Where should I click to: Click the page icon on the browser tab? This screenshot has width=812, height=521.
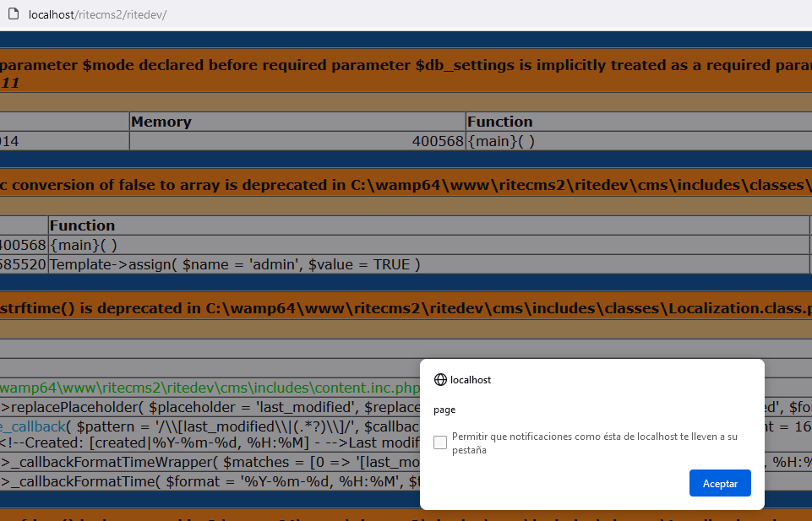click(12, 14)
